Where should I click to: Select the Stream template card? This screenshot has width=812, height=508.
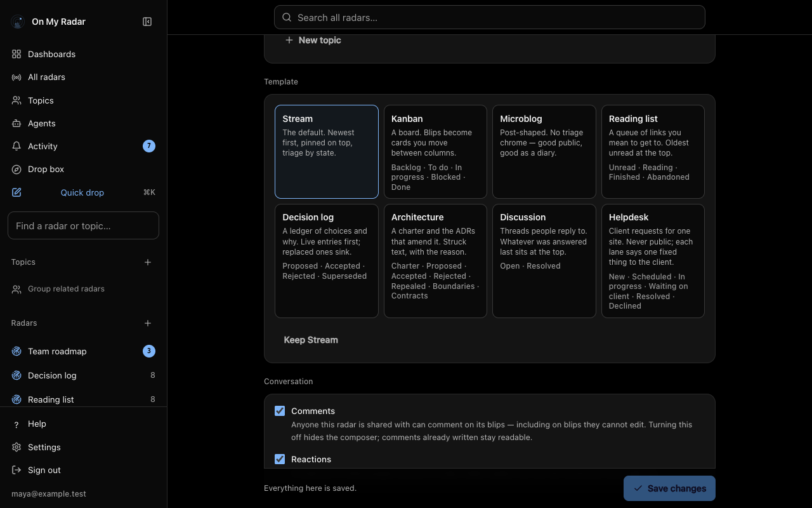(327, 152)
